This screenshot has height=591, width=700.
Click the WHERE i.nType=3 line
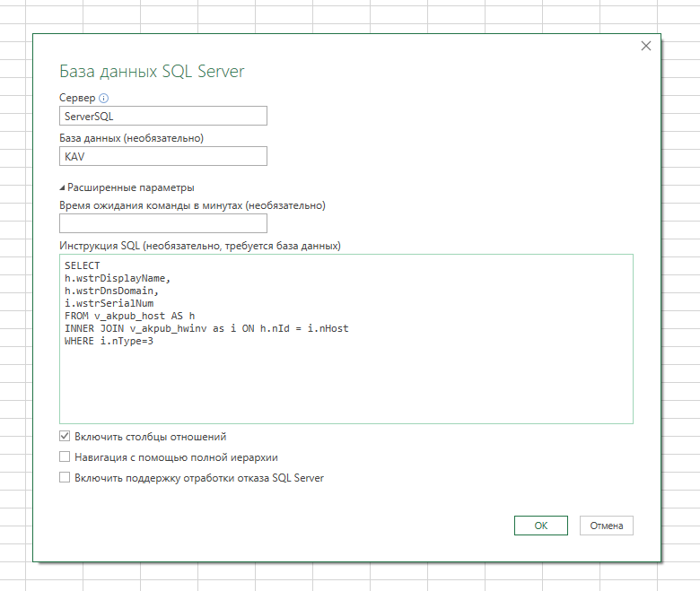(x=109, y=341)
